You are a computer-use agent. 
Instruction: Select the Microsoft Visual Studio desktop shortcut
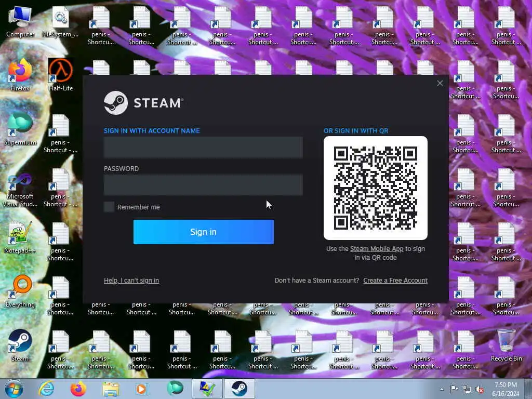coord(20,190)
